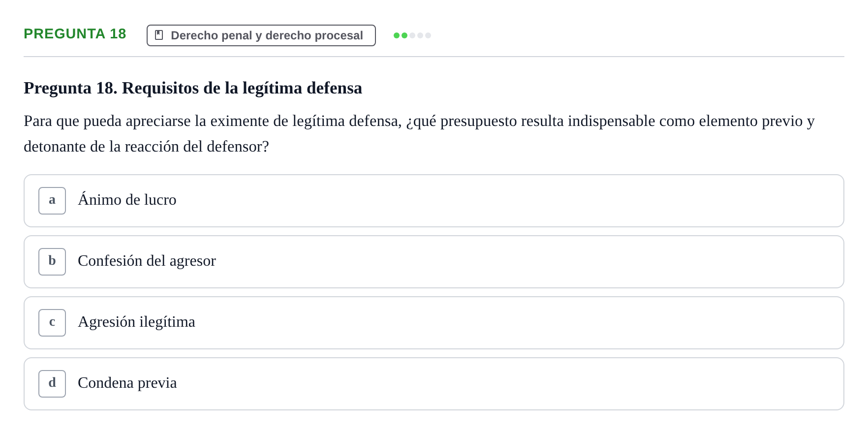Select answer a, Ánimo de lucro
The image size is (868, 434).
point(434,201)
